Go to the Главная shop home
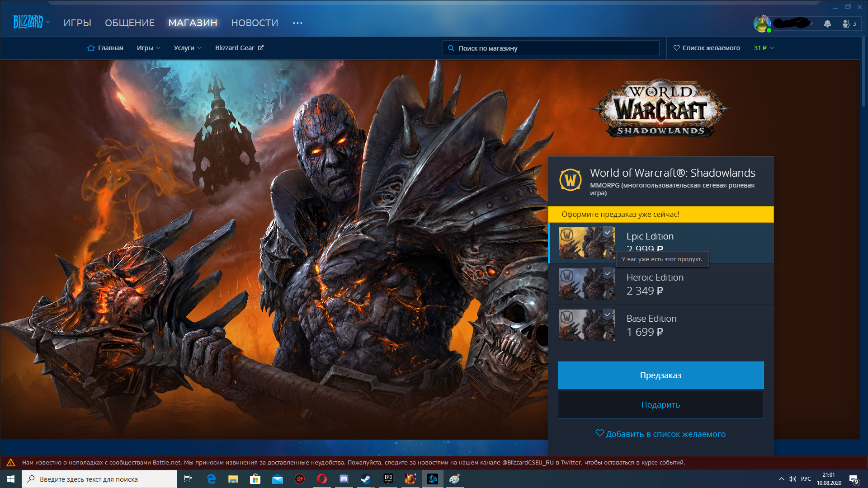This screenshot has width=868, height=488. 105,48
